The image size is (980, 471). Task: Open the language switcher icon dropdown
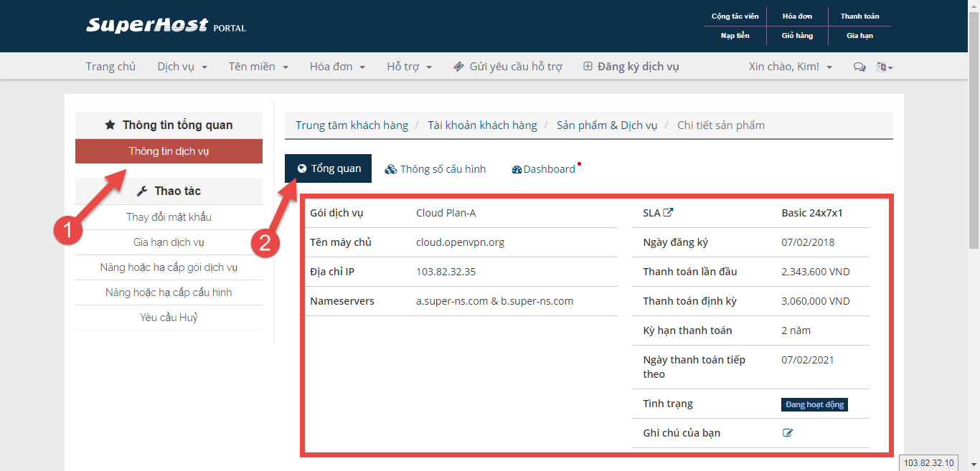click(x=884, y=67)
